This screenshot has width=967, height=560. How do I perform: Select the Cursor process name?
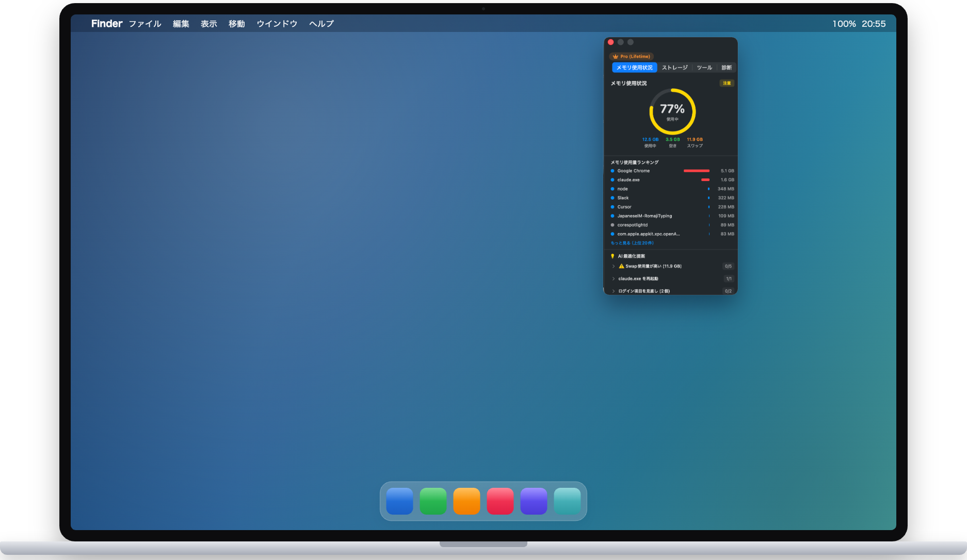pos(624,207)
